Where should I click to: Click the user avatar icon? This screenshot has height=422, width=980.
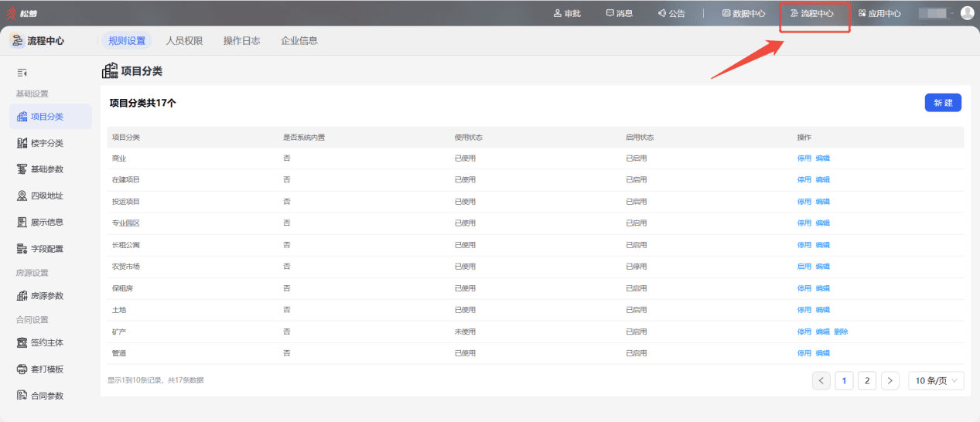(967, 13)
